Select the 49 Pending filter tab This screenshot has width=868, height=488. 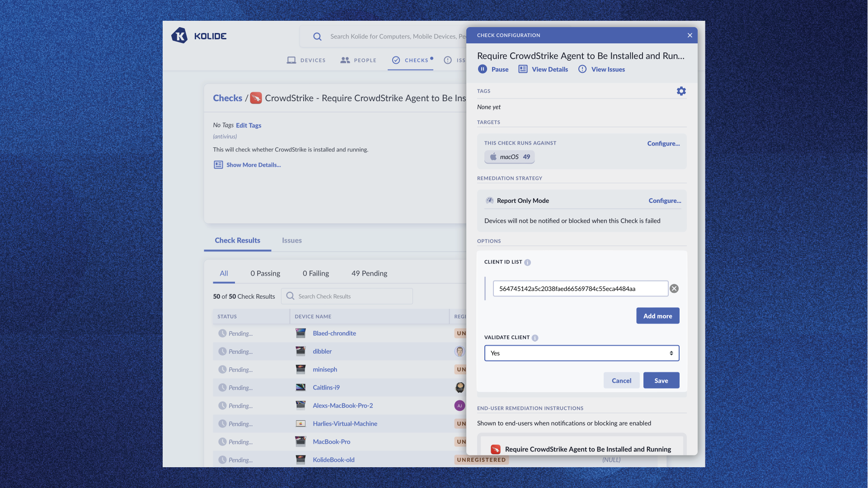coord(369,273)
